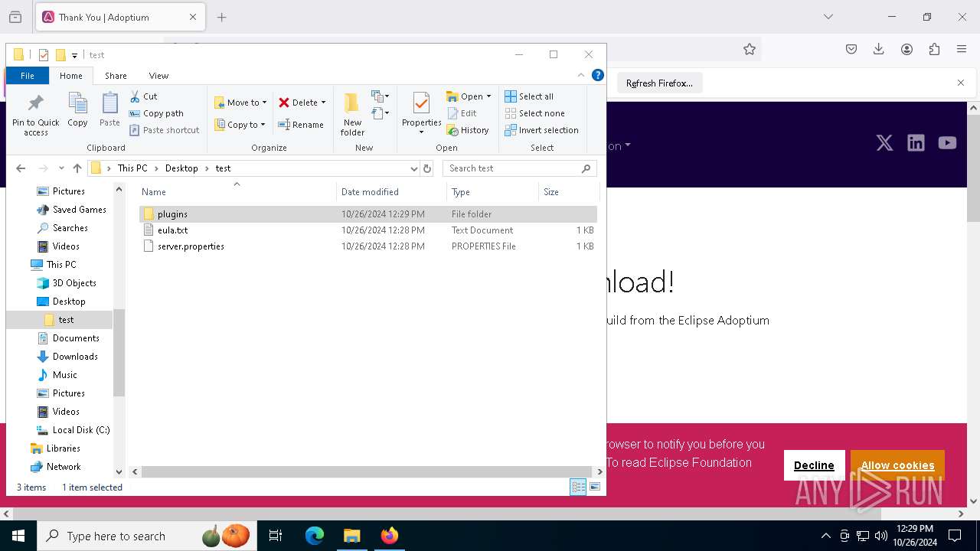Open Explorer help icon
Image resolution: width=980 pixels, height=551 pixels.
598,75
